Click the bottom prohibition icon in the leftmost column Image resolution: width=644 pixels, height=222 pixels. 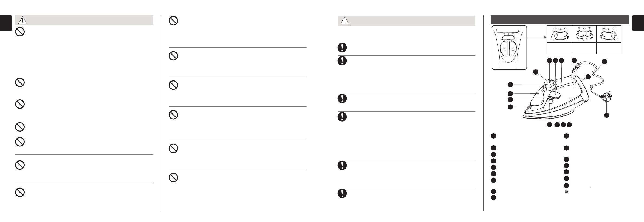coord(20,192)
